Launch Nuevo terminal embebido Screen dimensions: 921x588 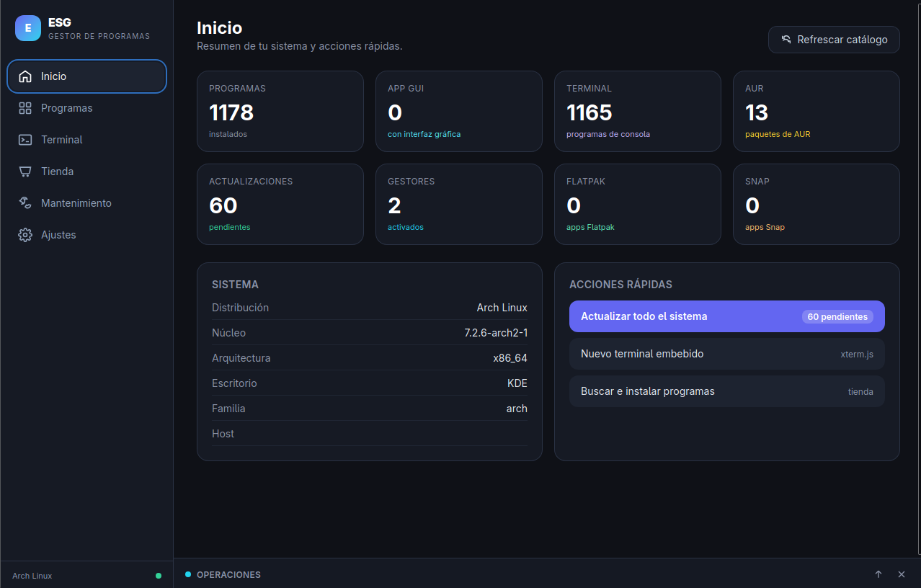(727, 354)
